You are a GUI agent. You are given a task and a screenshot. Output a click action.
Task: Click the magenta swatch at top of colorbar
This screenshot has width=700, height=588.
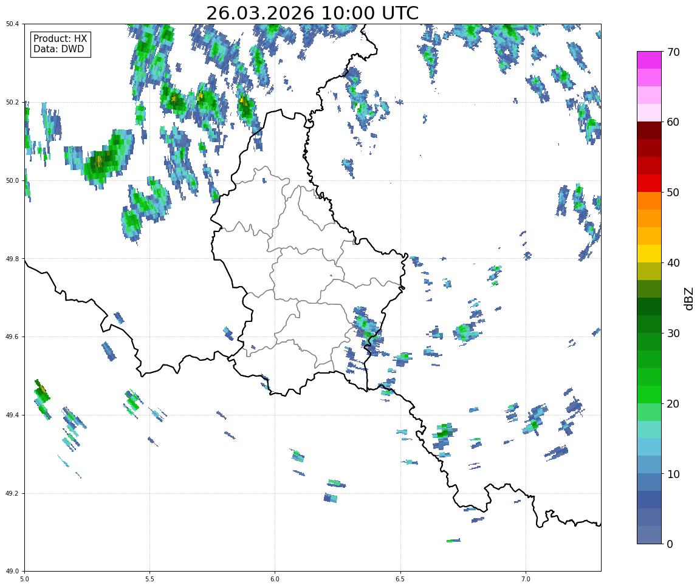coord(649,60)
